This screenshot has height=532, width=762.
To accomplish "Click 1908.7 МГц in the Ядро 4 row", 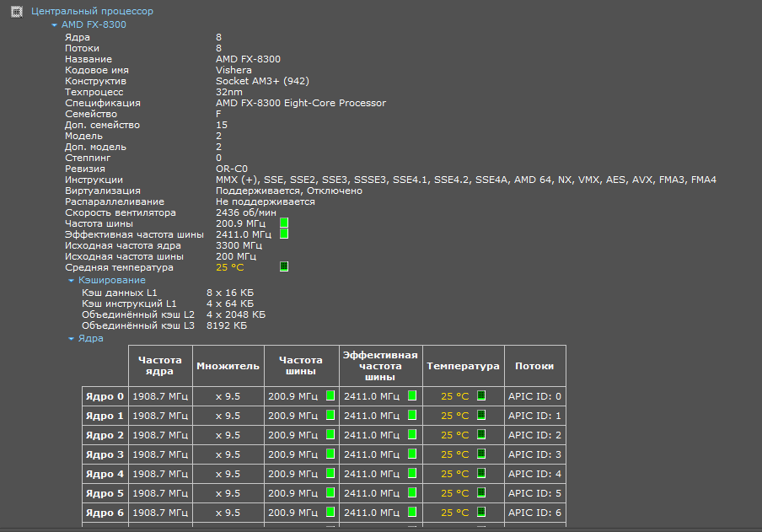I will click(160, 474).
